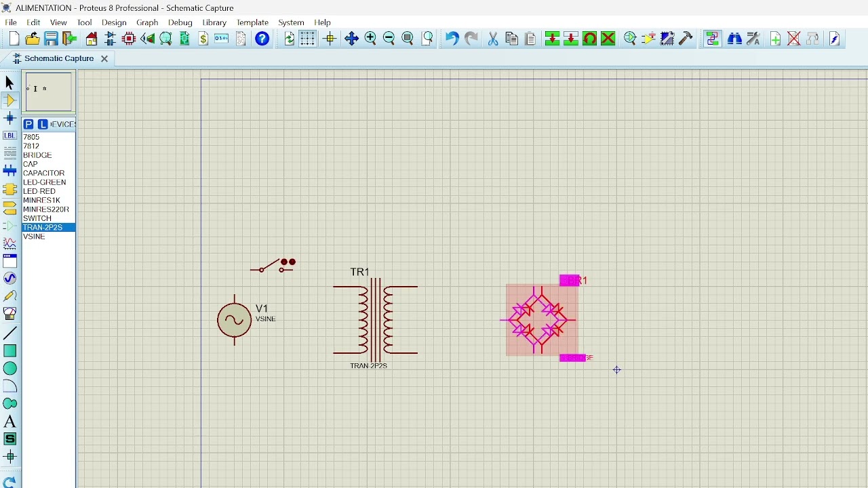Open a project via the folder icon
The image size is (868, 488).
(x=32, y=39)
